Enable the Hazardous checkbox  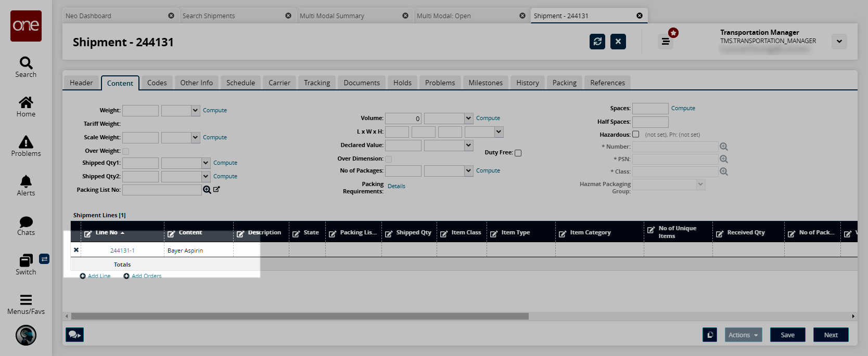635,134
